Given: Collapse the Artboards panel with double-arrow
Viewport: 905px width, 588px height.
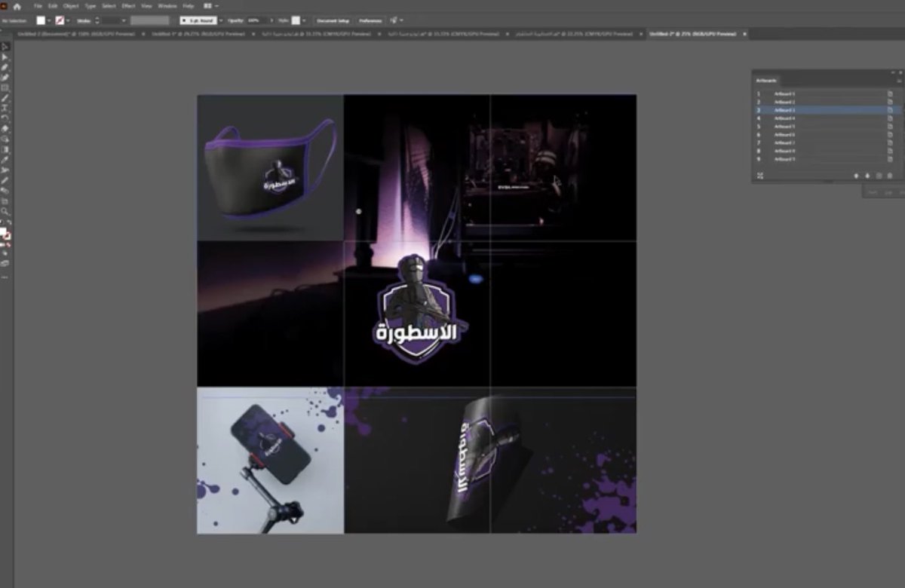Looking at the screenshot, I should click(893, 72).
